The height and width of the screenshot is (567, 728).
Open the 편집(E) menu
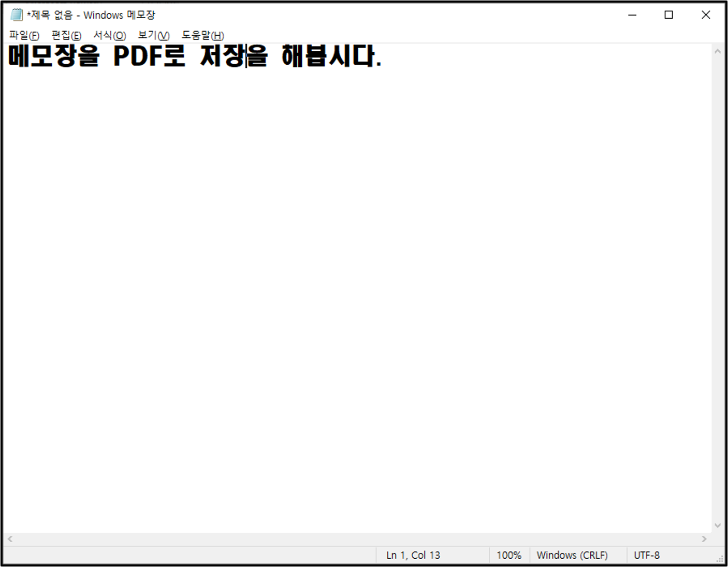[66, 35]
